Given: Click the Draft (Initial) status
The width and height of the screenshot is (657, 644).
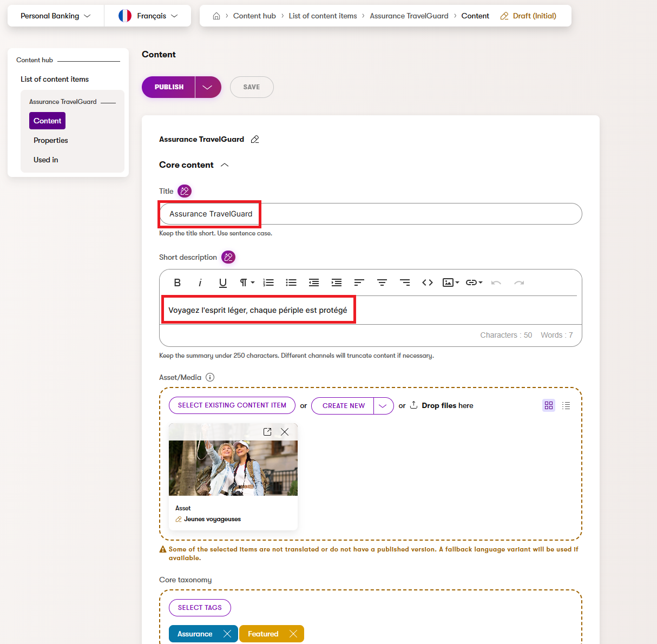Looking at the screenshot, I should tap(528, 16).
